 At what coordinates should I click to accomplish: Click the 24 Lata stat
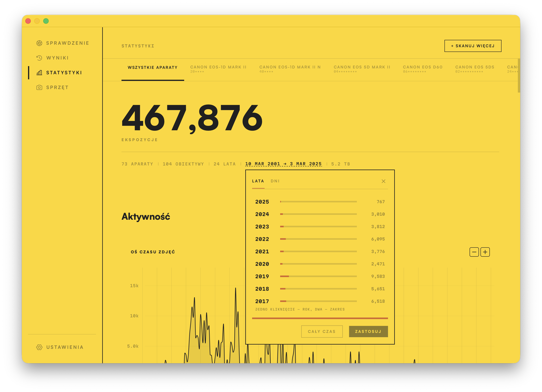224,164
